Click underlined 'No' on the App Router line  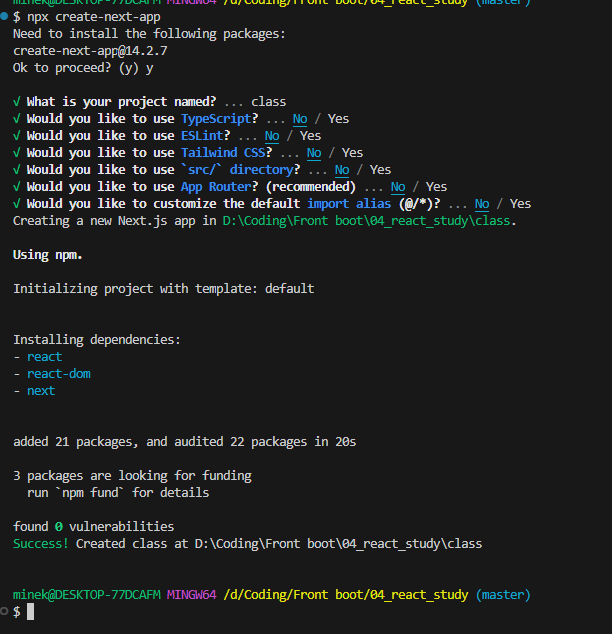coord(398,187)
